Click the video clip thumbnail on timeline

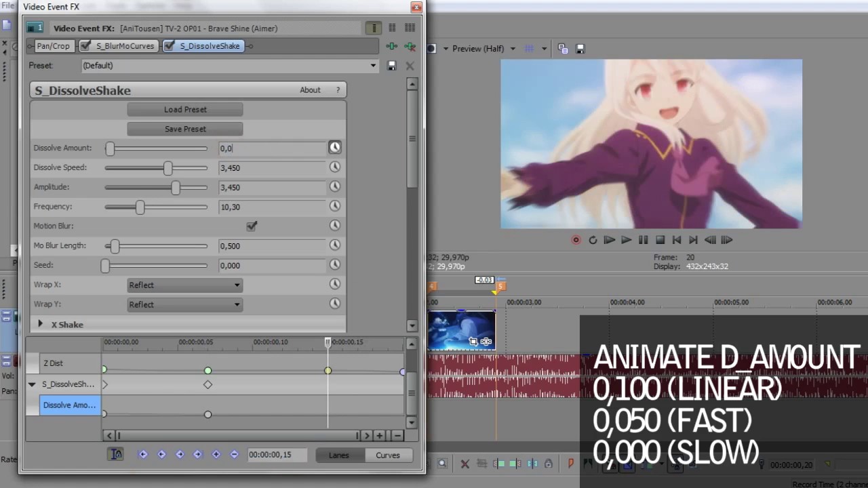click(x=461, y=331)
